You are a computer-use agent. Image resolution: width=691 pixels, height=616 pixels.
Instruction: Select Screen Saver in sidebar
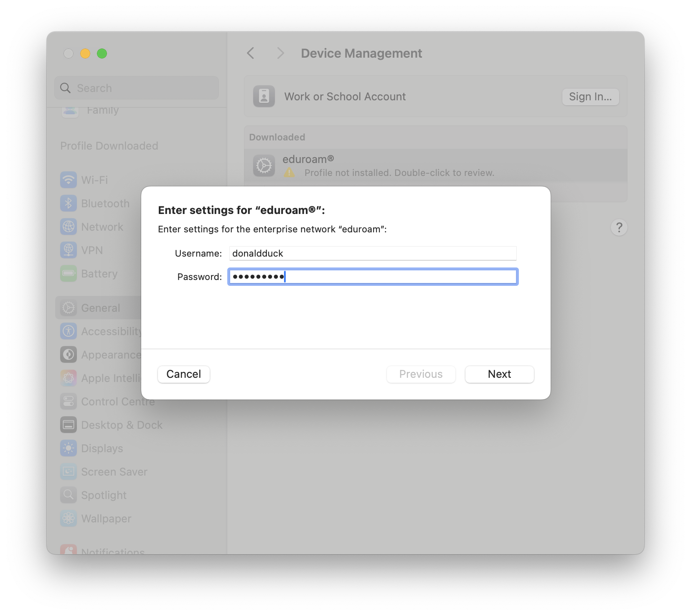[114, 472]
